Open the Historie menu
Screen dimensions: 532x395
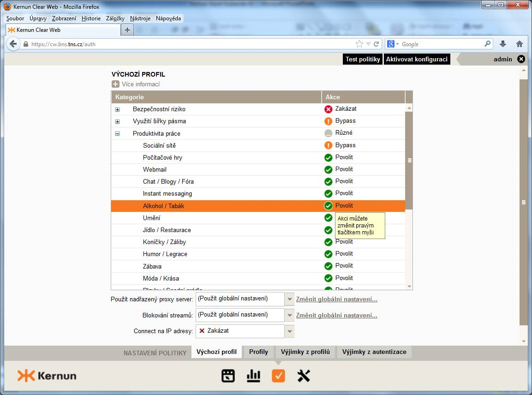click(x=91, y=18)
